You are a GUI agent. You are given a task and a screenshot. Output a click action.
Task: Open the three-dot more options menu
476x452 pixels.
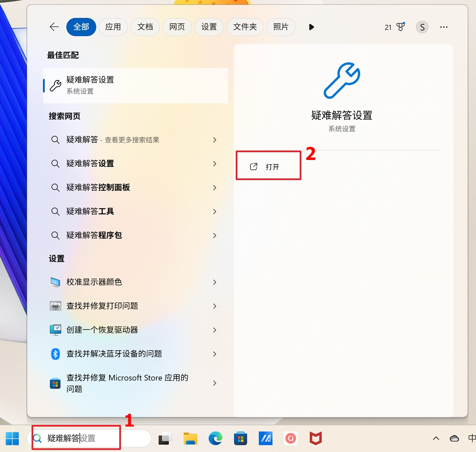tap(444, 27)
